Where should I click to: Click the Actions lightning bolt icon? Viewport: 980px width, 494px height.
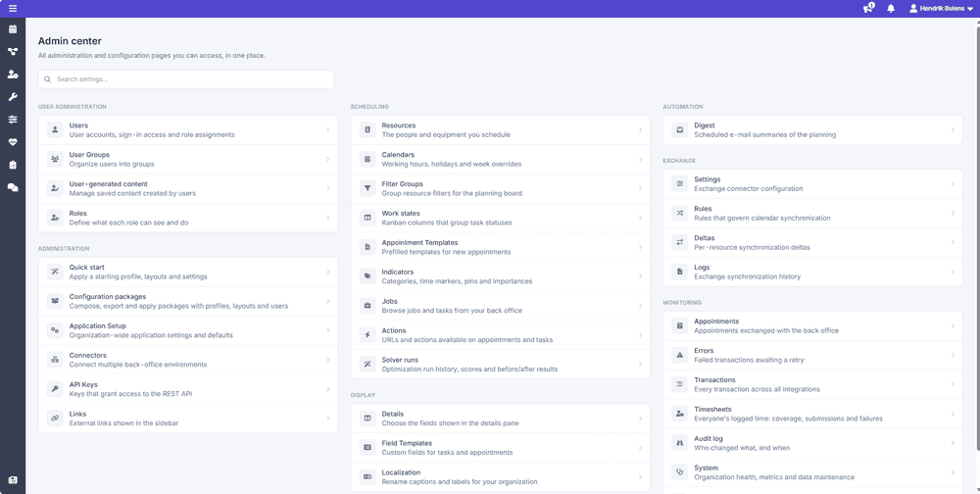click(x=367, y=335)
